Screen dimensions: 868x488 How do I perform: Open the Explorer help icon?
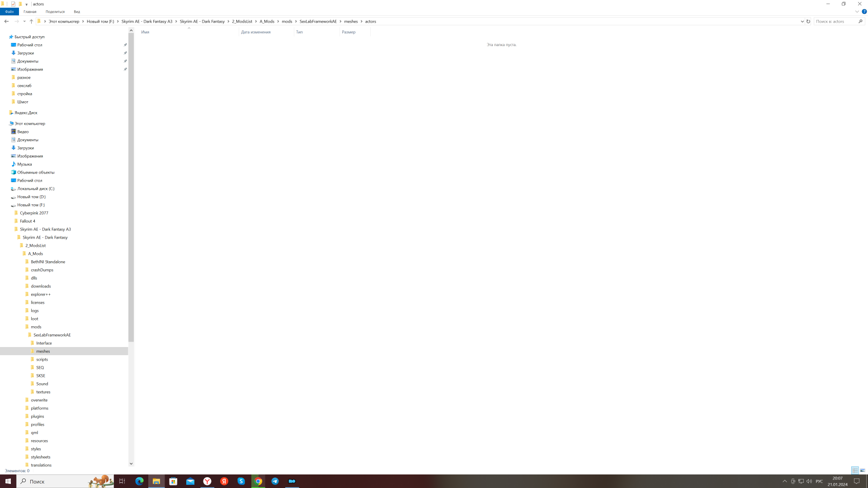pos(864,12)
